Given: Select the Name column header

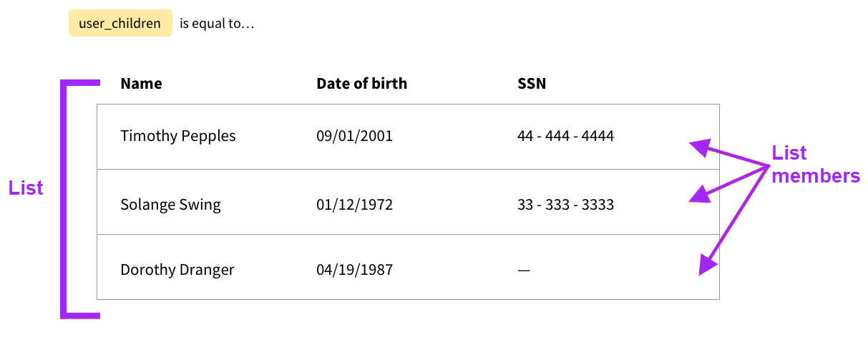Looking at the screenshot, I should coord(141,84).
